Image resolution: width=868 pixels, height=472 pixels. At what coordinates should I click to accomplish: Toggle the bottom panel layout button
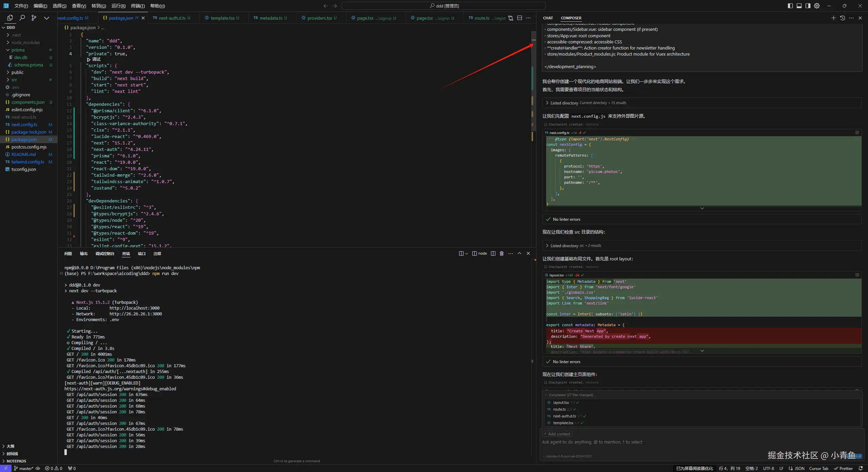point(799,6)
